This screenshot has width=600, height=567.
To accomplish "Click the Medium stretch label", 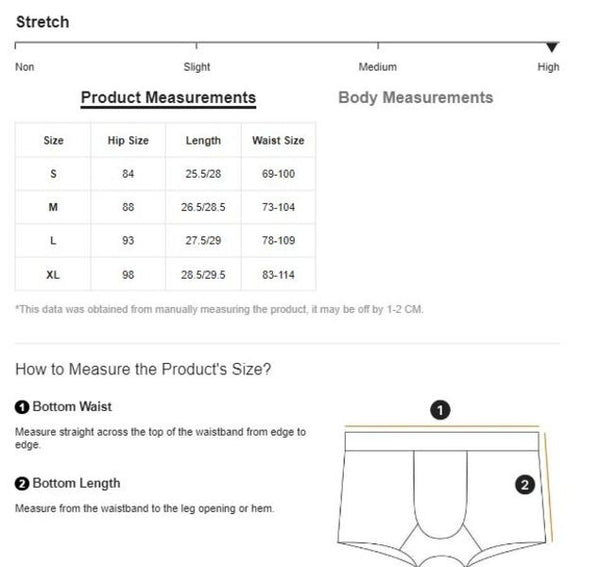I will pos(377,67).
